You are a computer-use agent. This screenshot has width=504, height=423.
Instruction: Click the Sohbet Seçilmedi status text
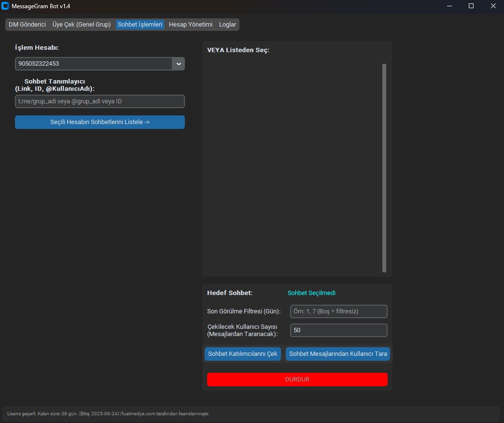point(311,293)
